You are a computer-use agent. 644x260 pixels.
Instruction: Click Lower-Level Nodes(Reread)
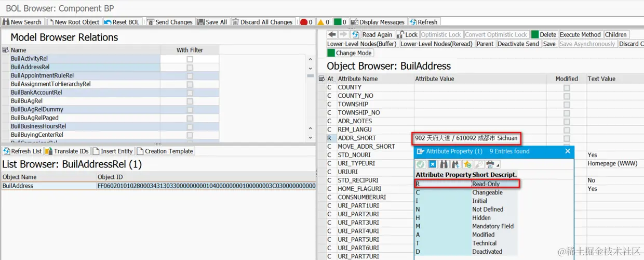click(x=437, y=44)
